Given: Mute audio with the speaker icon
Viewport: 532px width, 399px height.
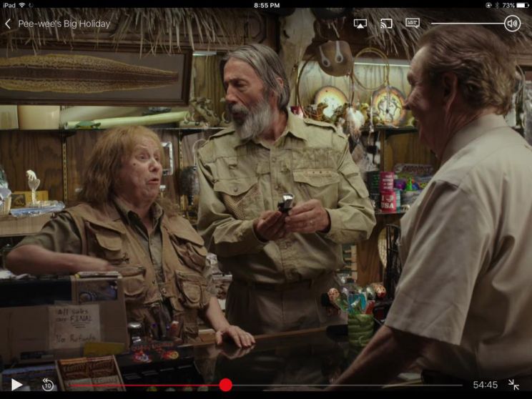Looking at the screenshot, I should click(x=512, y=24).
